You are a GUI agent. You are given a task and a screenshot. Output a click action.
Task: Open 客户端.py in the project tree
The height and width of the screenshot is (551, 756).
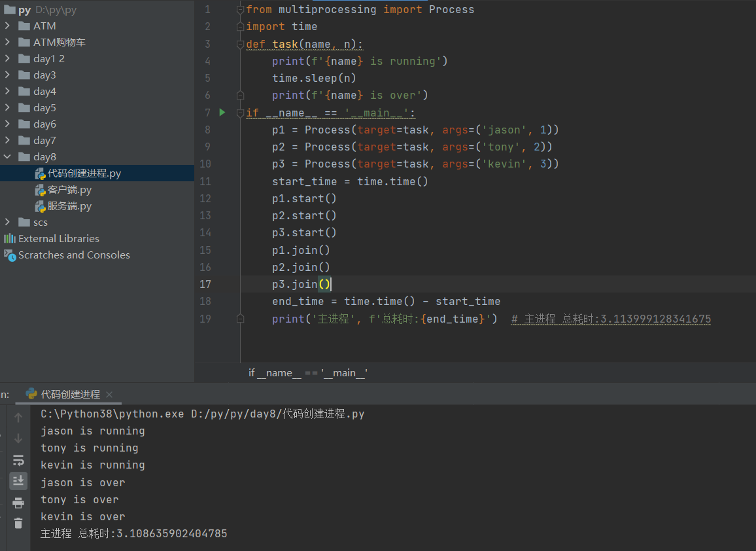click(69, 190)
